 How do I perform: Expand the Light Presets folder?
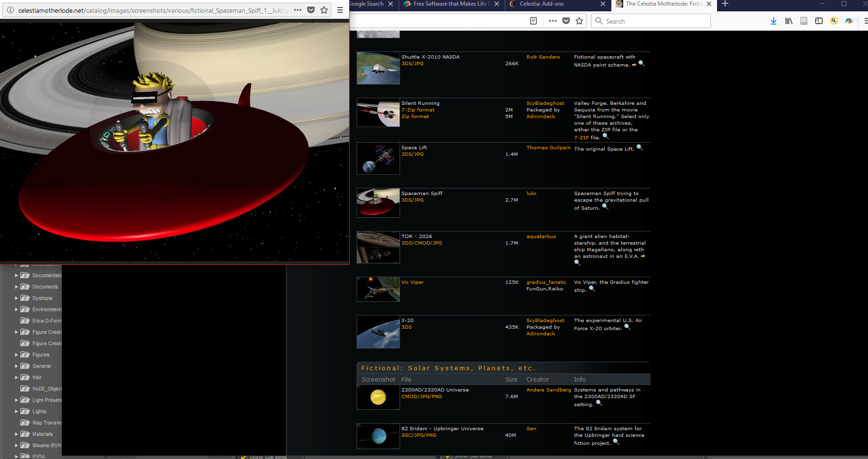tap(17, 400)
